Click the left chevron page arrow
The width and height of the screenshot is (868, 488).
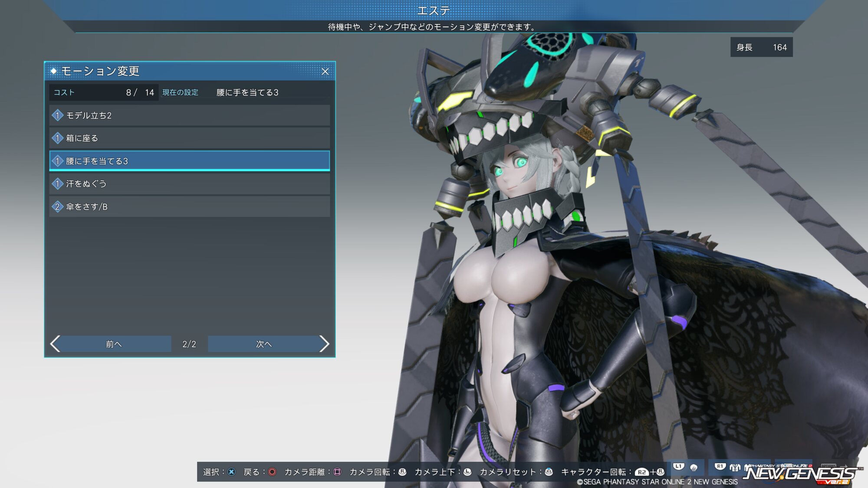(55, 344)
